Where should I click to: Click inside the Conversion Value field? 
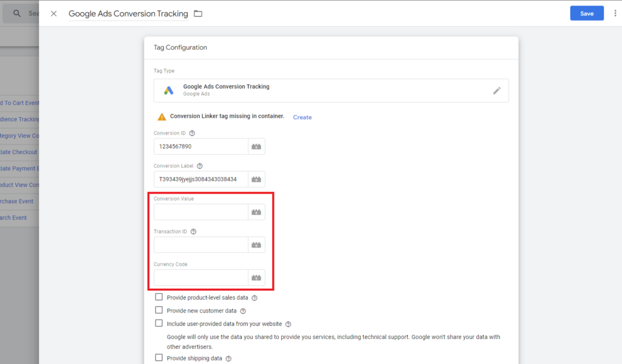click(200, 212)
